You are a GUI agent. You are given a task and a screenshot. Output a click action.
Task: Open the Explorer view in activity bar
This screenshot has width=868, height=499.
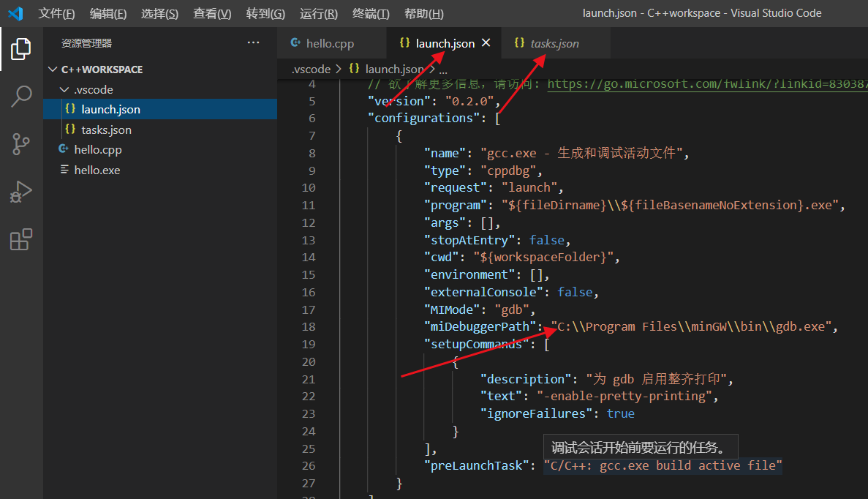(21, 49)
